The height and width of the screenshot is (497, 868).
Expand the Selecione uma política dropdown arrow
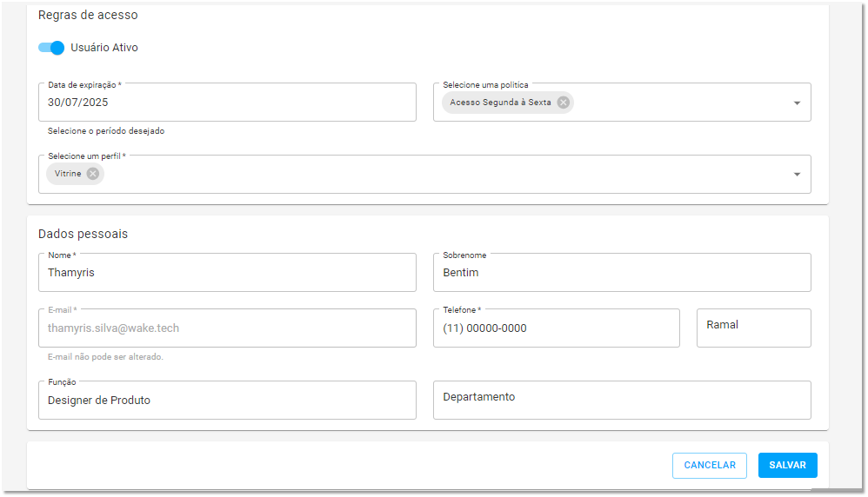[797, 103]
